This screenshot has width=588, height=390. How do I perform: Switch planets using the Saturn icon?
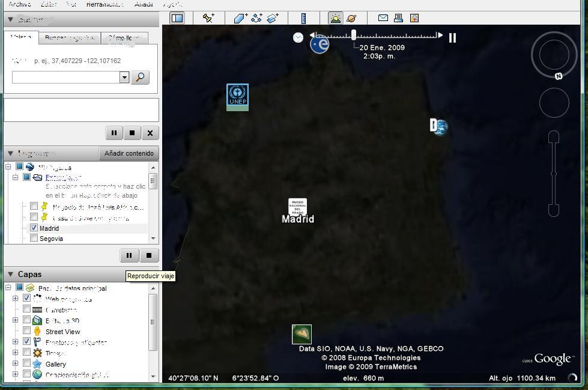click(351, 17)
